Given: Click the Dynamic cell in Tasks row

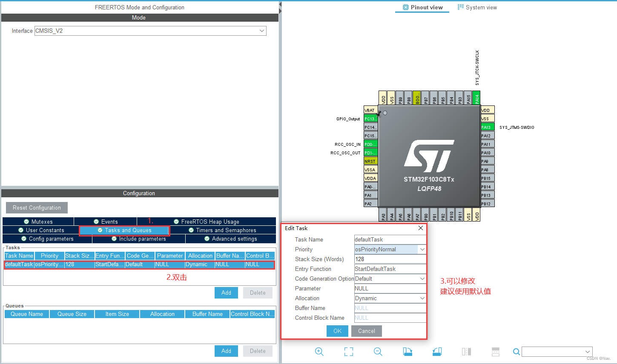Looking at the screenshot, I should click(x=200, y=264).
